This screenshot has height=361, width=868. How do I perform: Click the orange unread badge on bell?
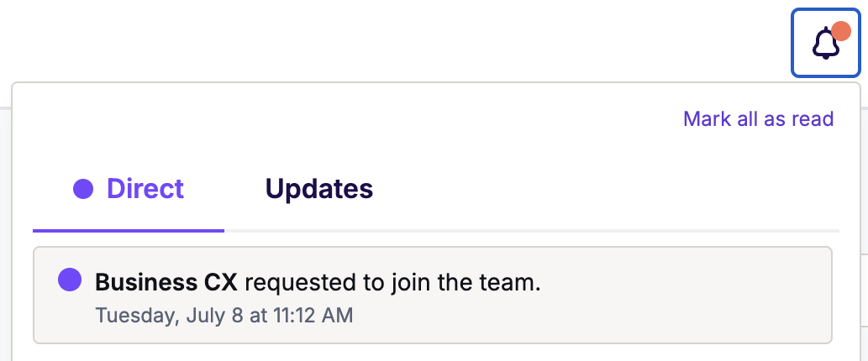tap(841, 32)
